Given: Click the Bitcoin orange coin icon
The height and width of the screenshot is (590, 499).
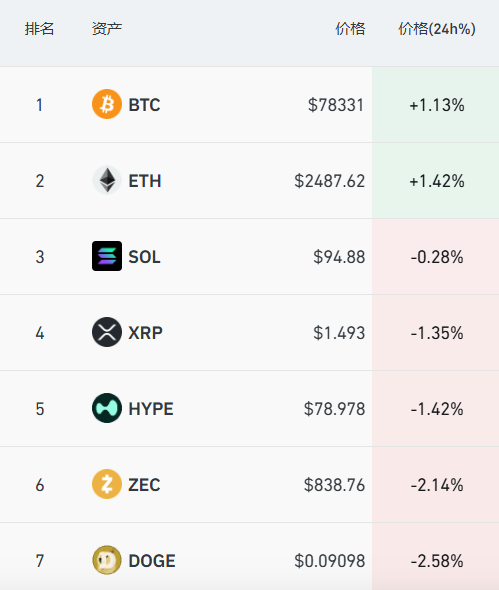Looking at the screenshot, I should point(107,104).
